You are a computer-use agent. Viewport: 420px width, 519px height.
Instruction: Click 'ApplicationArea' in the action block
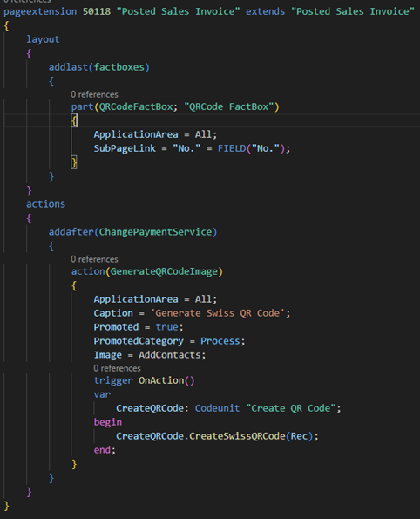[136, 299]
